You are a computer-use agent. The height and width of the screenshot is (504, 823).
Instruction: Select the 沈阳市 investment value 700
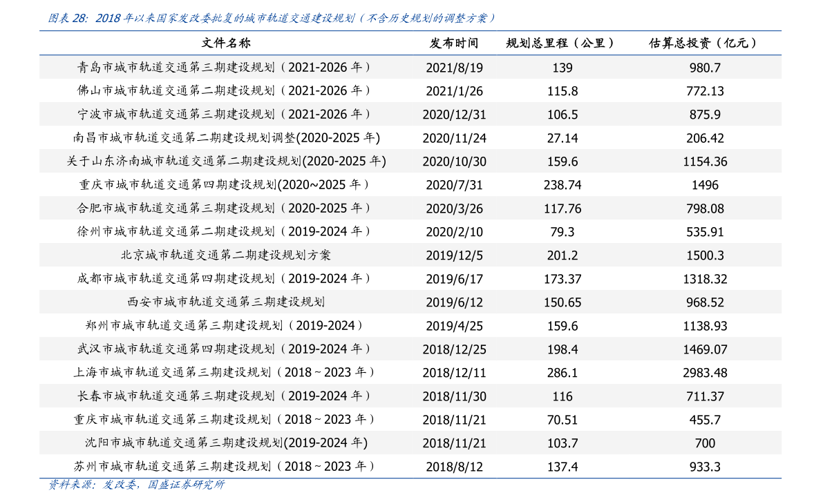coord(705,443)
